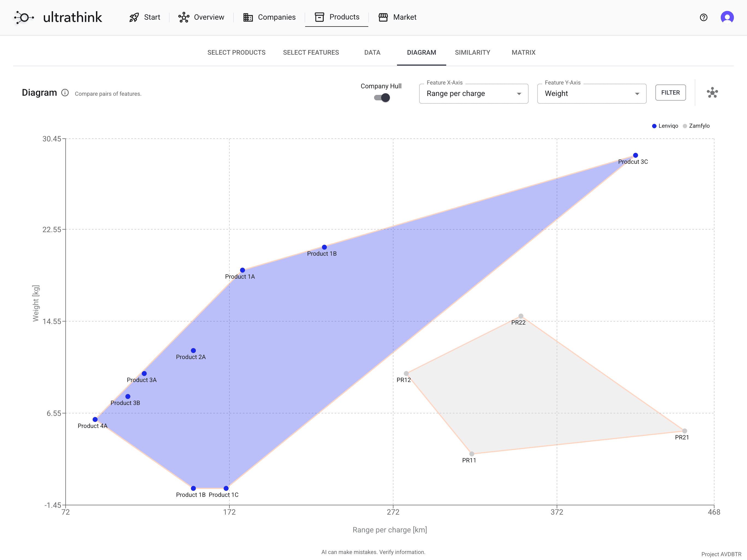Open the user avatar profile menu

tap(727, 17)
